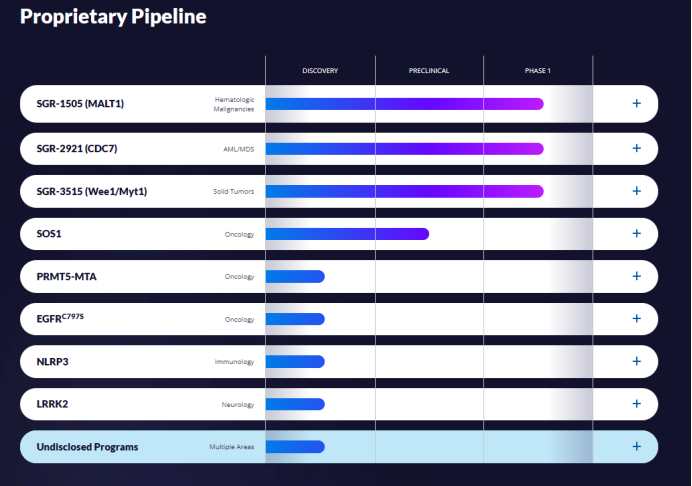Expand PRMT5-MTA details with plus icon

click(x=636, y=276)
